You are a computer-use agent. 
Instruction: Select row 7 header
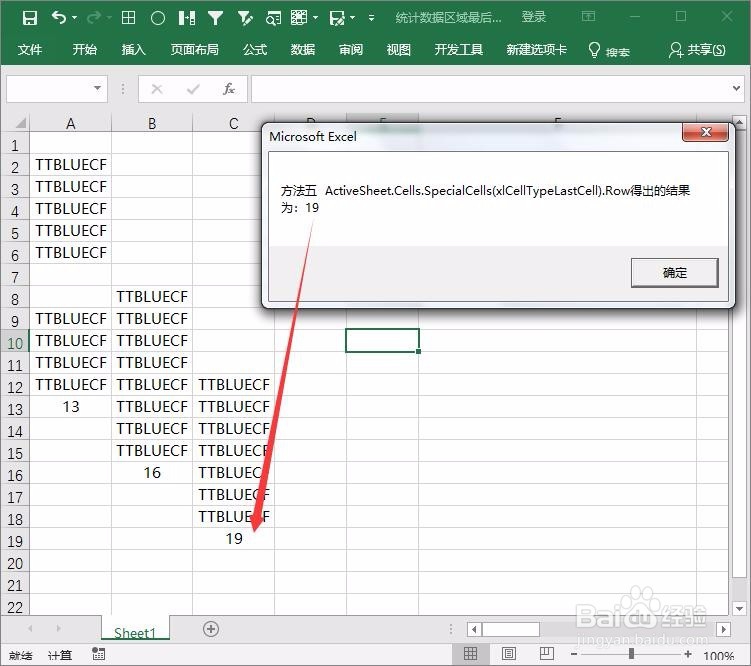[x=15, y=277]
